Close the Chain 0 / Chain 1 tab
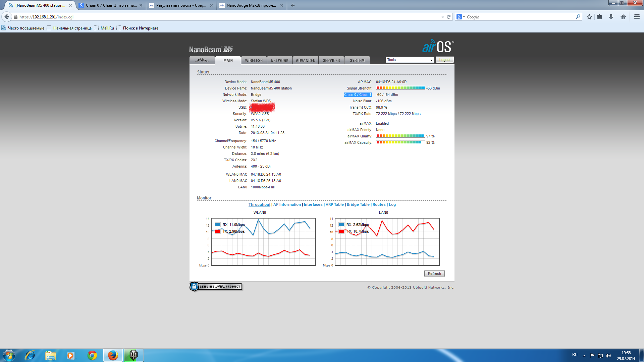This screenshot has width=644, height=362. (141, 5)
